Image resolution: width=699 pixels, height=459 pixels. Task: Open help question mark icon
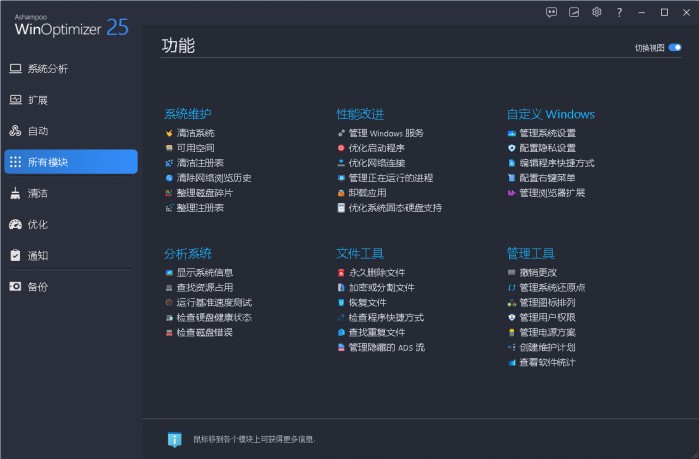tap(619, 12)
